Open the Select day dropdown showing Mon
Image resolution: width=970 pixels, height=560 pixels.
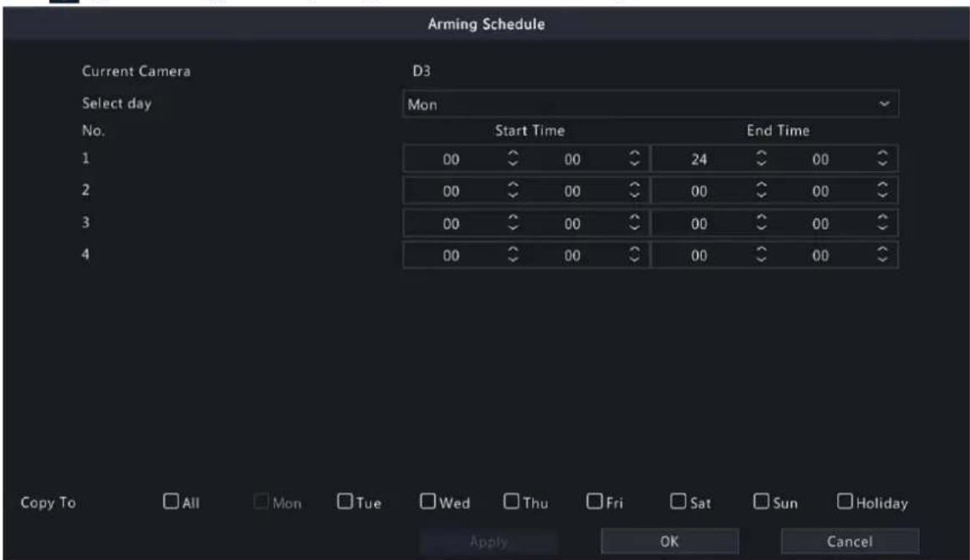650,104
